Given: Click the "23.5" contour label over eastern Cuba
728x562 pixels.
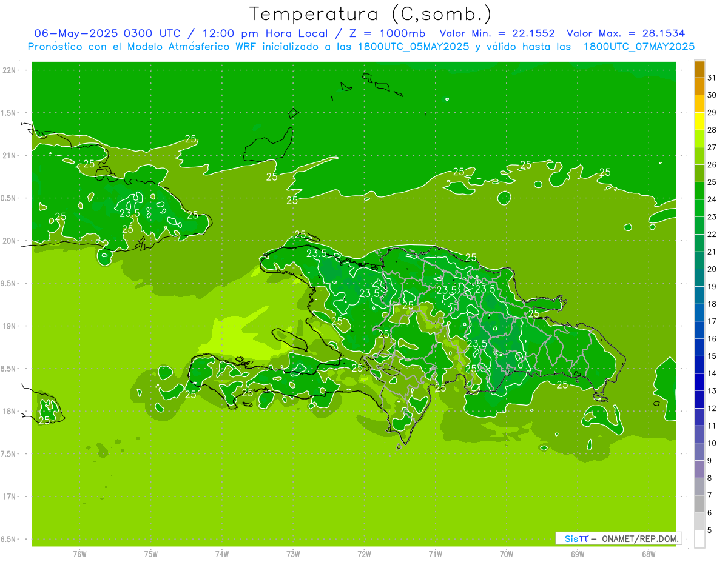Looking at the screenshot, I should 129,213.
